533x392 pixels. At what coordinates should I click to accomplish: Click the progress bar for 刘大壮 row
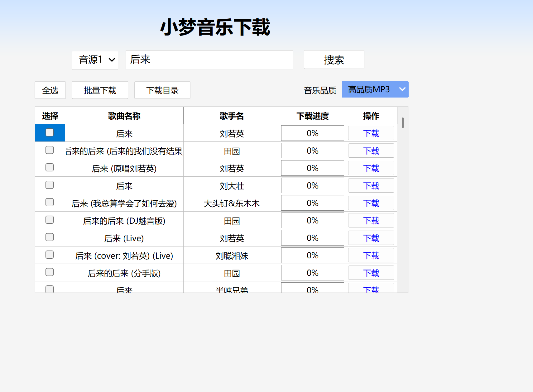click(312, 186)
